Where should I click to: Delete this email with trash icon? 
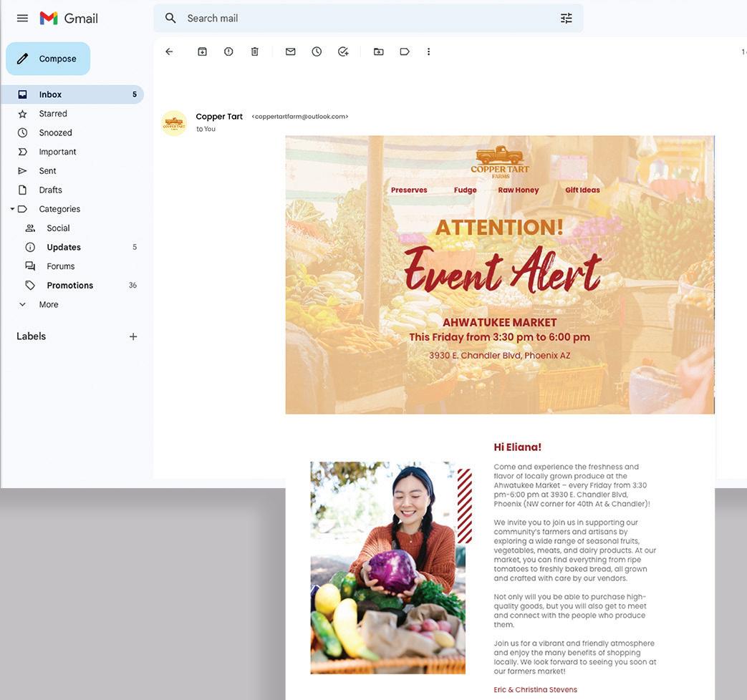coord(255,52)
